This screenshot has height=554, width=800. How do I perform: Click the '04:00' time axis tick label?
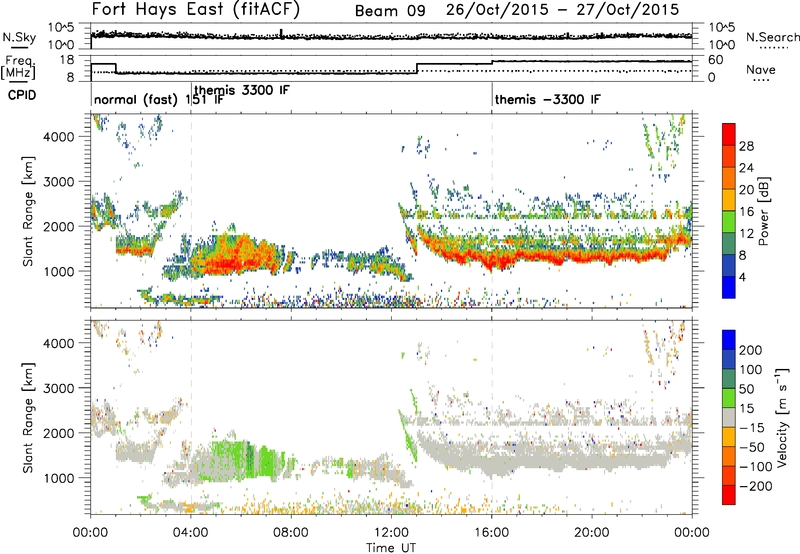coord(191,532)
